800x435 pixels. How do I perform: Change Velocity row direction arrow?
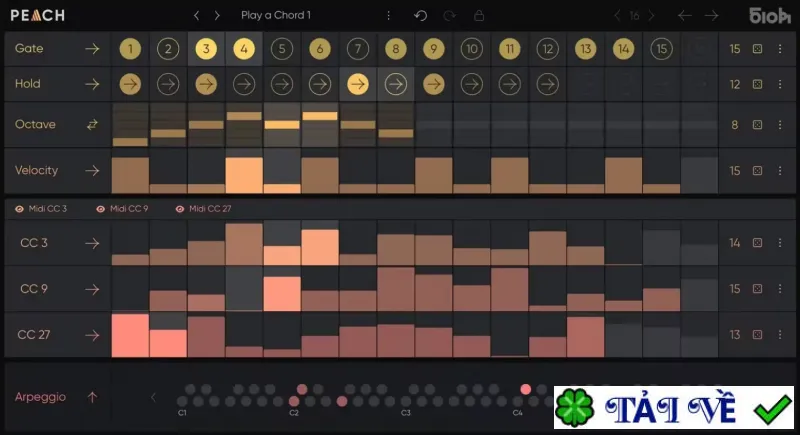(92, 170)
